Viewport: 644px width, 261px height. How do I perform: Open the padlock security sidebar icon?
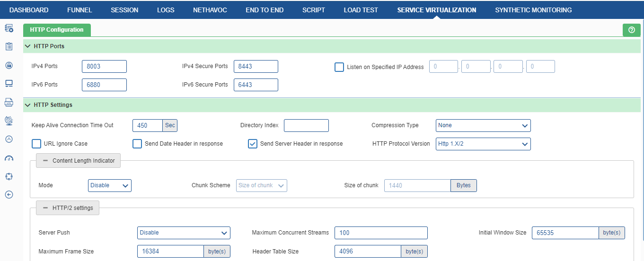pos(9,65)
